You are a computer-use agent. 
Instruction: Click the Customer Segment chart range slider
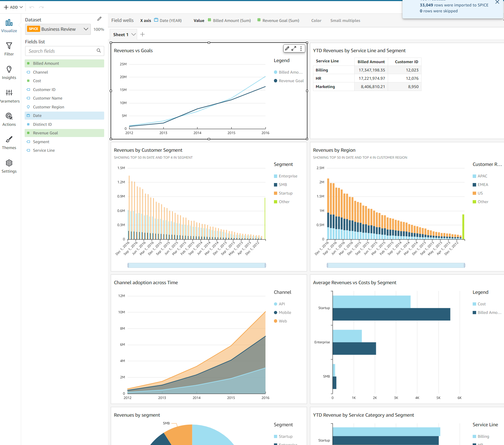197,265
